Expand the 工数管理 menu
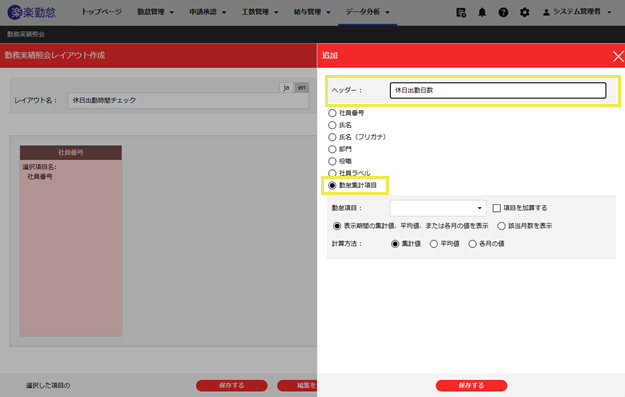Screen dimensions: 625x397 [260, 12]
